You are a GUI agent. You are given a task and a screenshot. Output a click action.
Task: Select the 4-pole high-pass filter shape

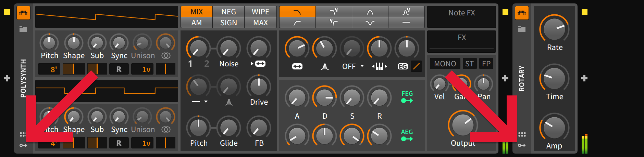[x=334, y=23]
